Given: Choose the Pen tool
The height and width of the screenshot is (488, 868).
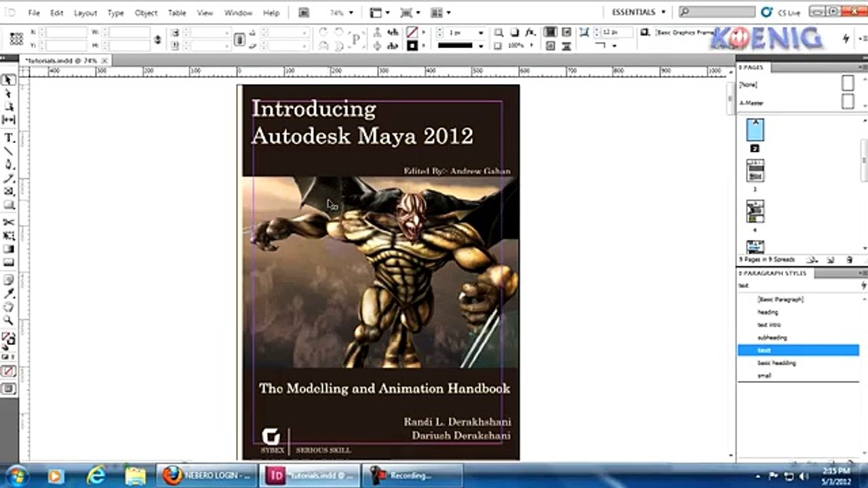Looking at the screenshot, I should [9, 165].
